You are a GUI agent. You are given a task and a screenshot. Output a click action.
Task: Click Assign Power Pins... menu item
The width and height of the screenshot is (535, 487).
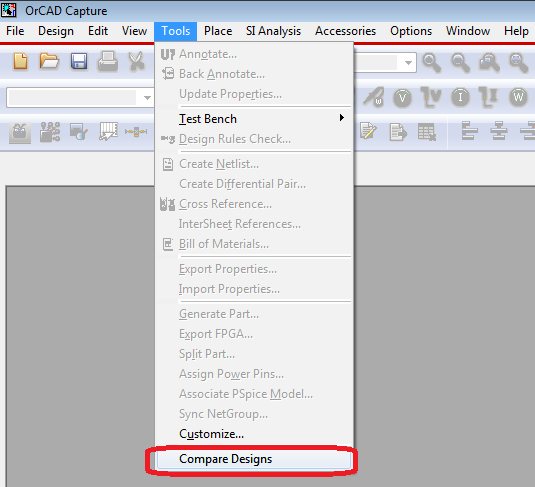(x=254, y=374)
